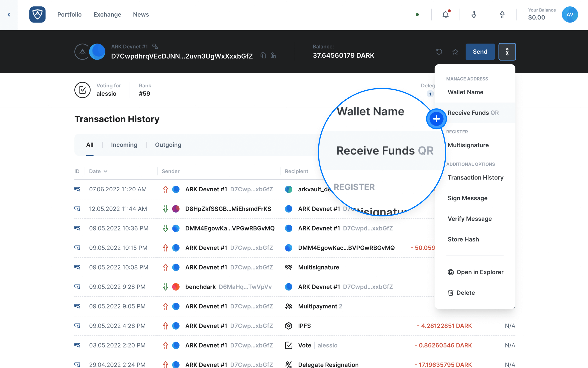
Task: Click the IPFS cube icon
Action: pos(288,326)
